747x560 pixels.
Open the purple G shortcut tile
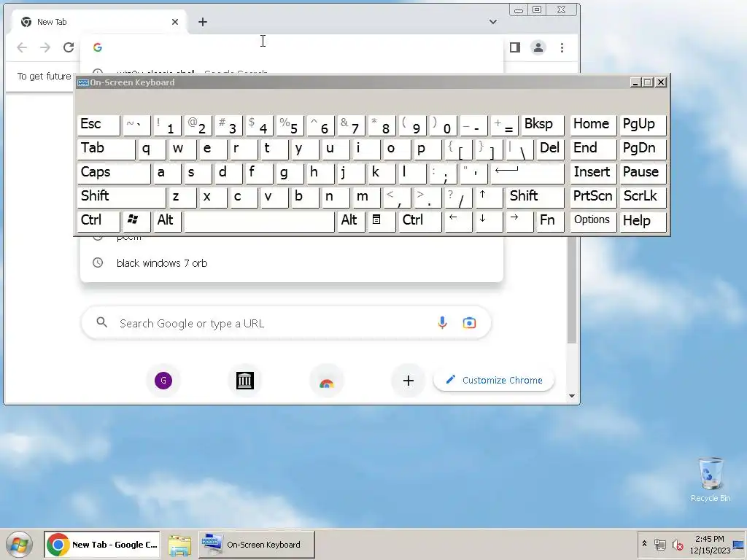pos(163,381)
